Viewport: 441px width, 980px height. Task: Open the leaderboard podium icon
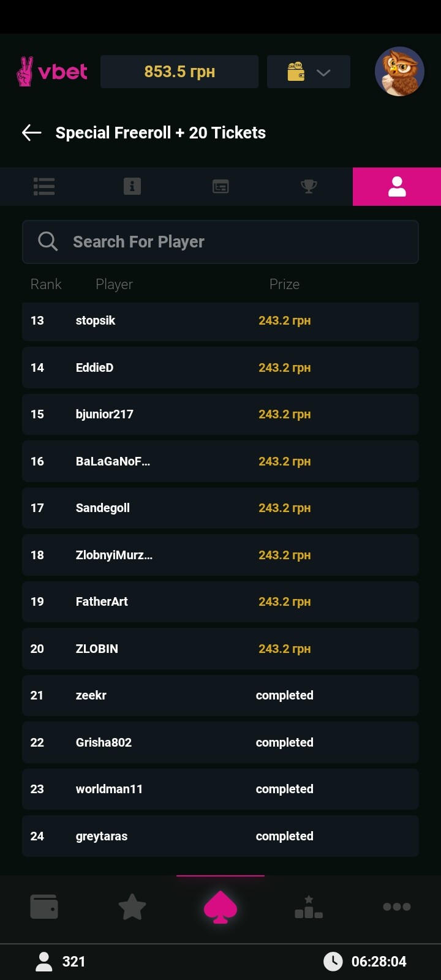click(x=309, y=907)
